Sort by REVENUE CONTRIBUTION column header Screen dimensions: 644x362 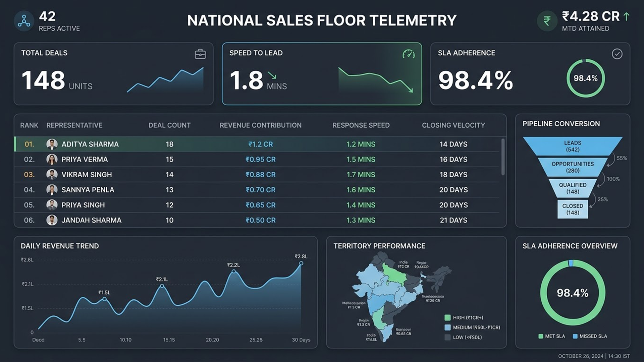pyautogui.click(x=261, y=125)
